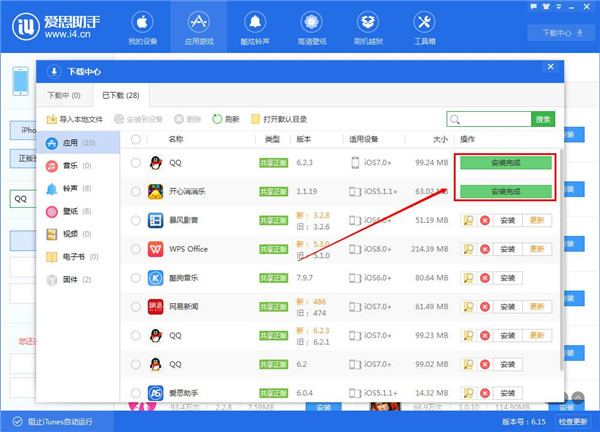Select the 电子书 (0) category
This screenshot has width=600, height=432.
78,257
